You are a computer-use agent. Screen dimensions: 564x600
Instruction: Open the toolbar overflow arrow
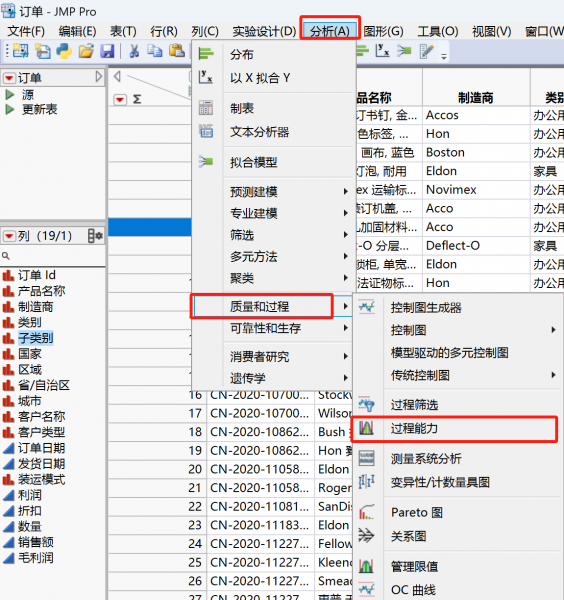click(x=444, y=57)
